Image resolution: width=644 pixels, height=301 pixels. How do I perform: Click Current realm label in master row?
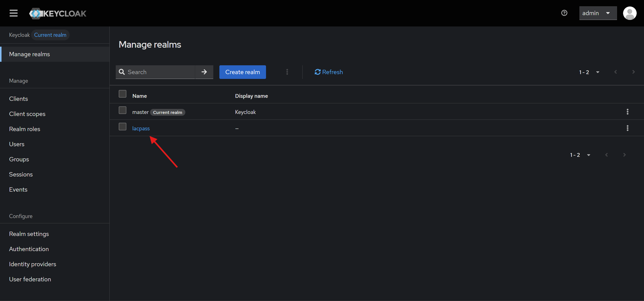click(168, 112)
